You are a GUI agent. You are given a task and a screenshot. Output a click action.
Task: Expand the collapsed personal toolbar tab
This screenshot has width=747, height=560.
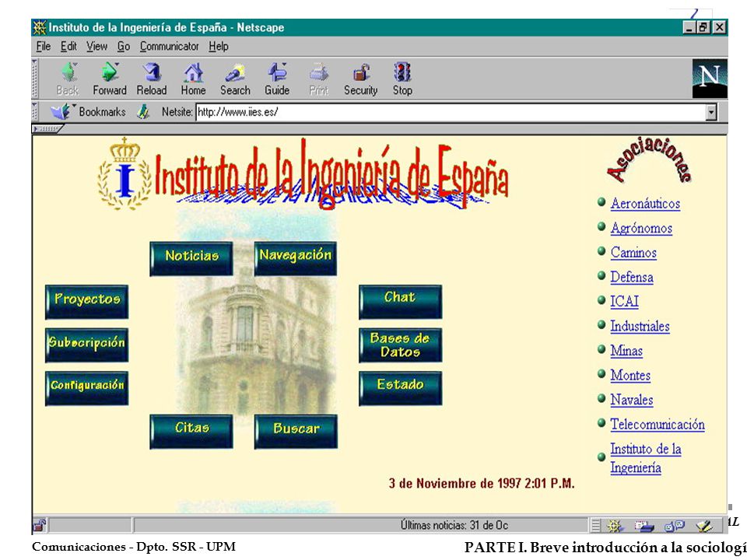point(46,128)
